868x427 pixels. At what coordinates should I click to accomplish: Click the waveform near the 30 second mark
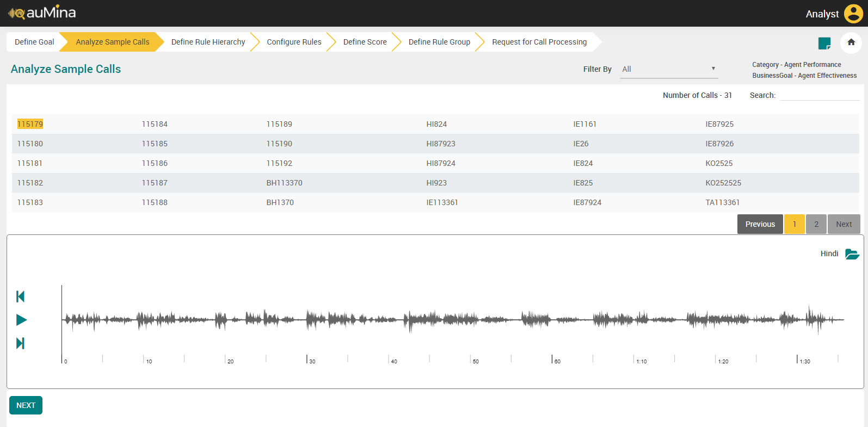click(x=307, y=320)
